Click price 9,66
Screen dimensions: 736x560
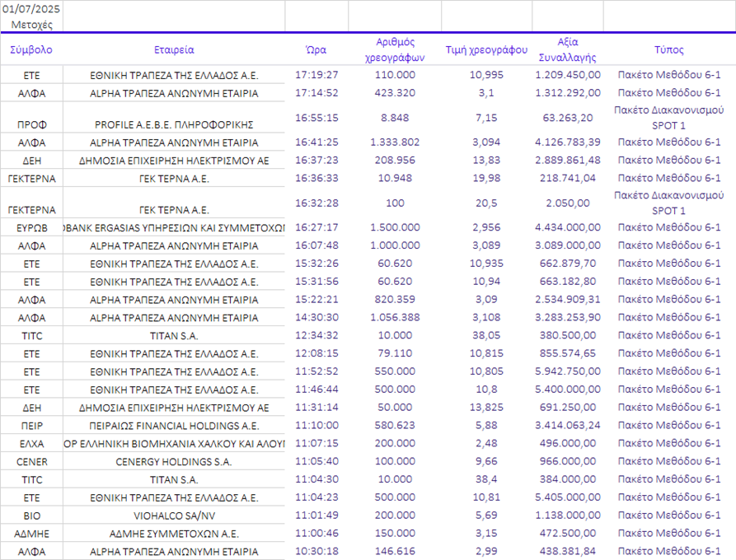(x=486, y=461)
